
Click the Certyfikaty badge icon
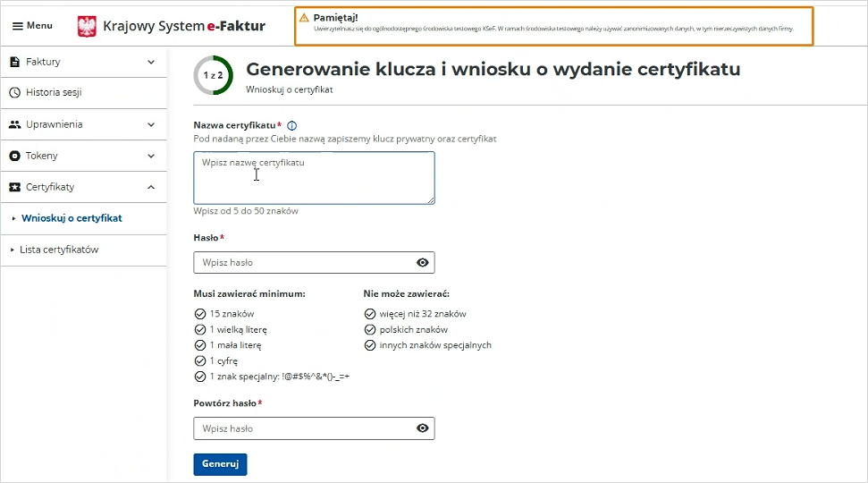pyautogui.click(x=14, y=187)
